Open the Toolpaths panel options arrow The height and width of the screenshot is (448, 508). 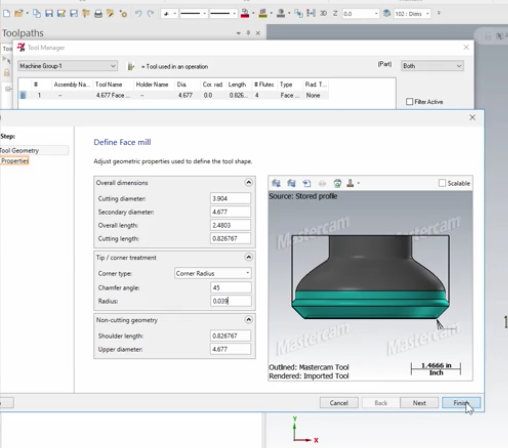(238, 33)
